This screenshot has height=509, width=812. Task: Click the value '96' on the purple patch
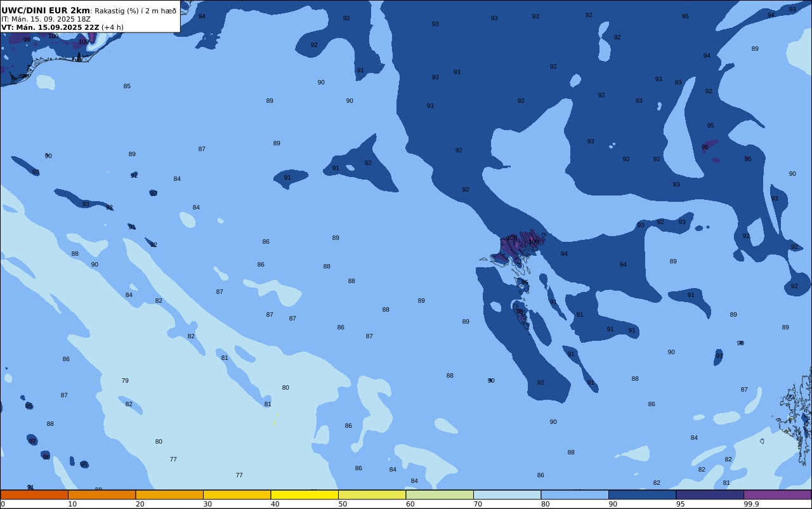point(705,147)
